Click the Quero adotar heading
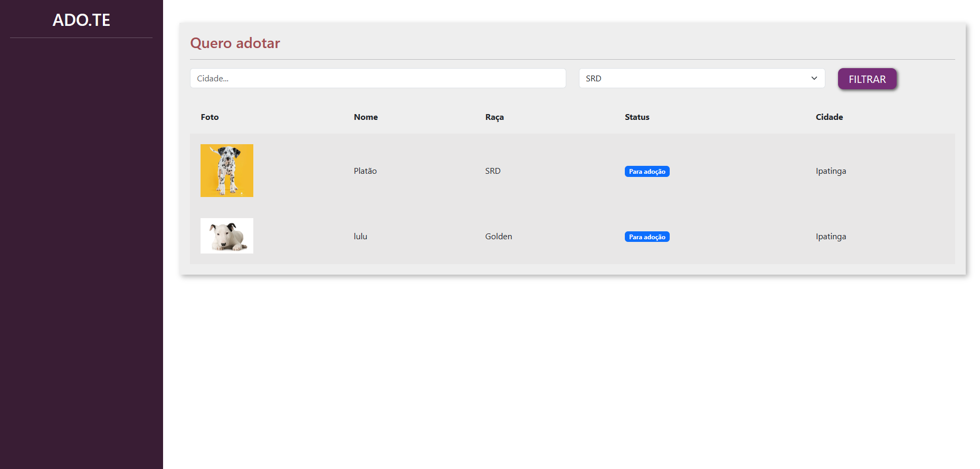This screenshot has width=980, height=469. pos(235,43)
